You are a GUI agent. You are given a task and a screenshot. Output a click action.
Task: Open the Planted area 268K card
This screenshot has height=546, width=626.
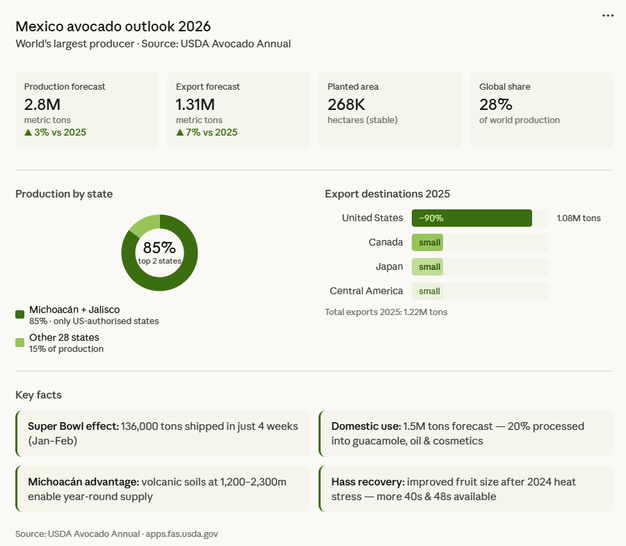[389, 109]
